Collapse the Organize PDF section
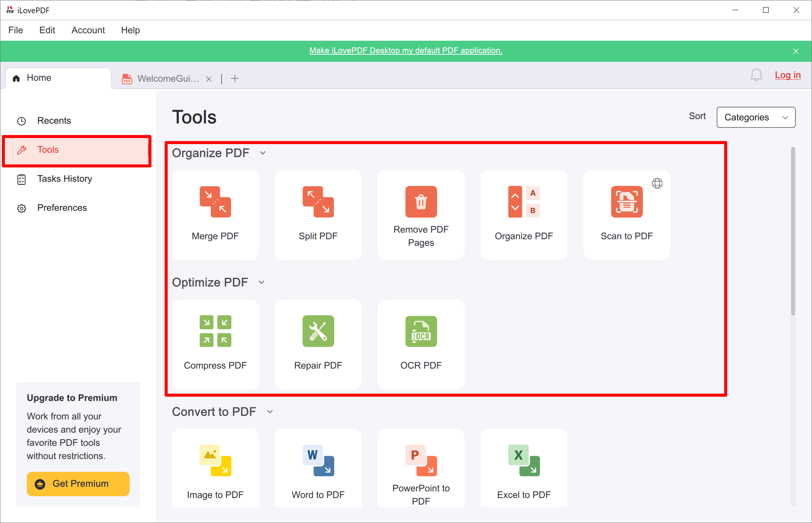 [x=263, y=153]
